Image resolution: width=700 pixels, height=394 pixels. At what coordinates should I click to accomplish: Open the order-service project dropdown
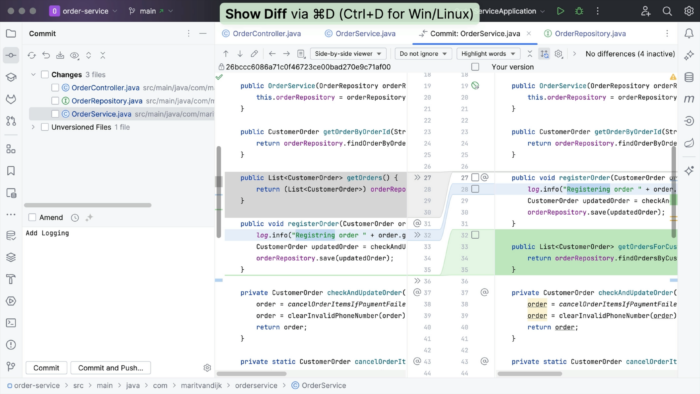(x=83, y=11)
